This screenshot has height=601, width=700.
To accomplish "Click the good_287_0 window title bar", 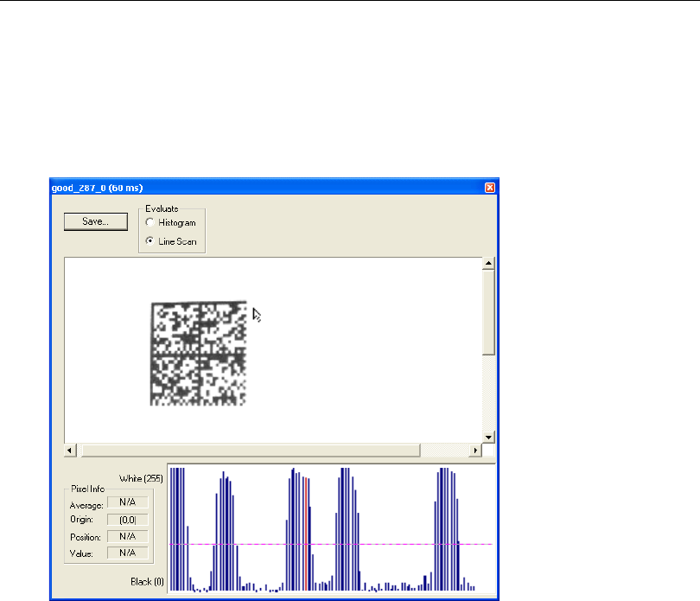I will [259, 187].
